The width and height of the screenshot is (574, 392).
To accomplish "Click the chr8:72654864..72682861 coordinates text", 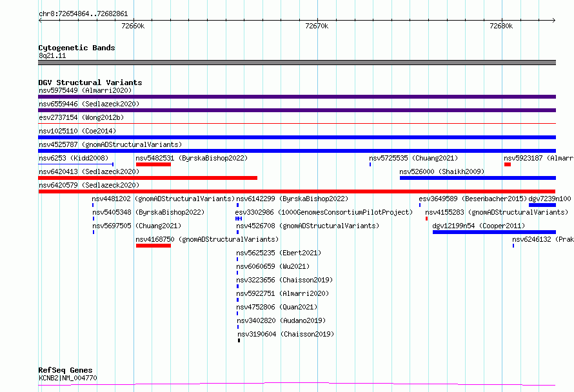I will [x=83, y=14].
